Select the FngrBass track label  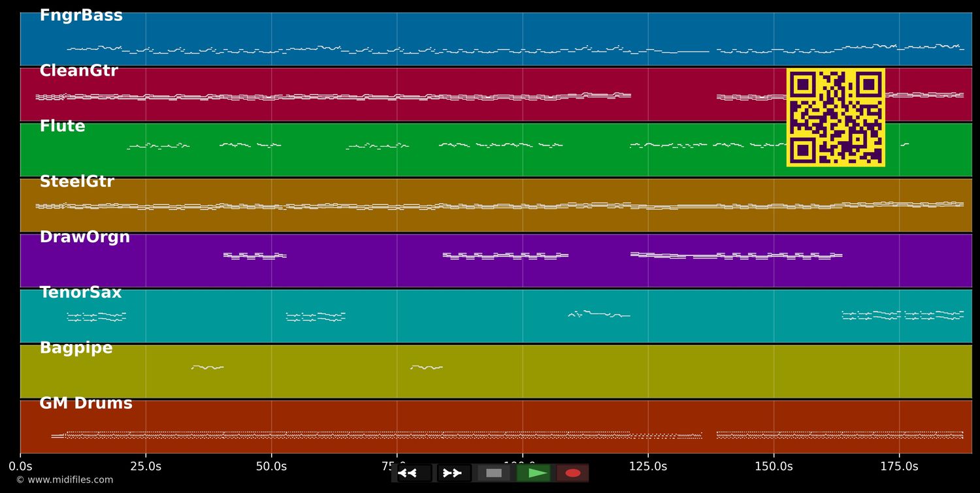[x=81, y=16]
